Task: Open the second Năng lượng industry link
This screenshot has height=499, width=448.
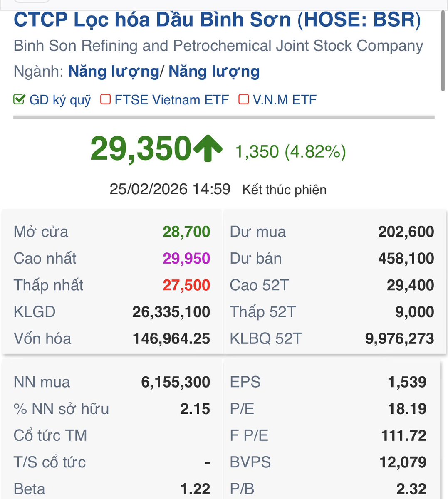Action: 214,72
